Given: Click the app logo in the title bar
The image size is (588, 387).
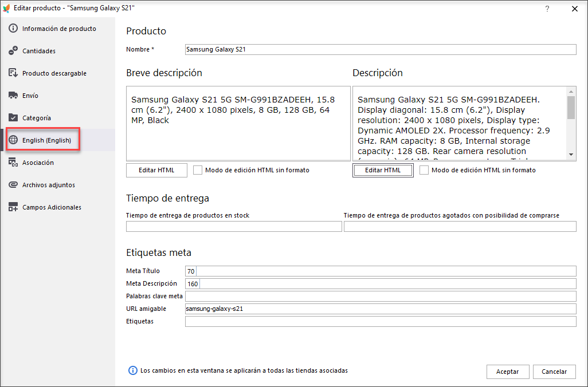Looking at the screenshot, I should tap(6, 8).
